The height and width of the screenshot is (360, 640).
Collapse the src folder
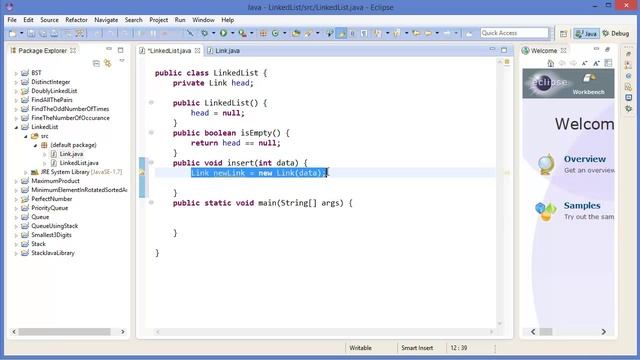point(25,136)
